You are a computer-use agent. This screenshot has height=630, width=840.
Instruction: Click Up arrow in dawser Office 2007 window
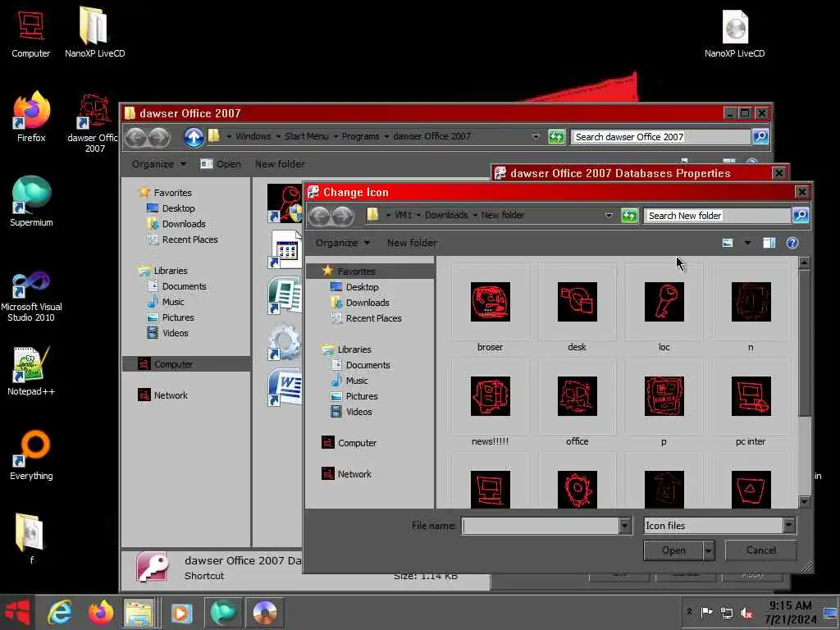(x=194, y=137)
